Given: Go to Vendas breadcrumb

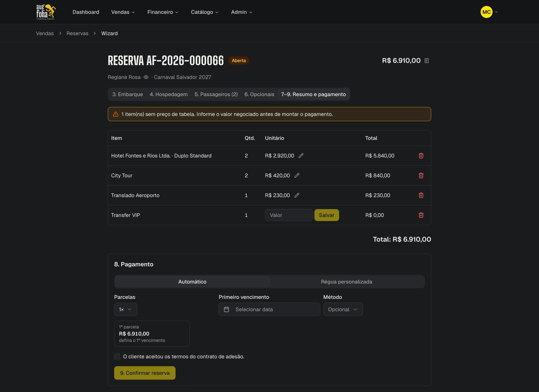Looking at the screenshot, I should point(45,33).
